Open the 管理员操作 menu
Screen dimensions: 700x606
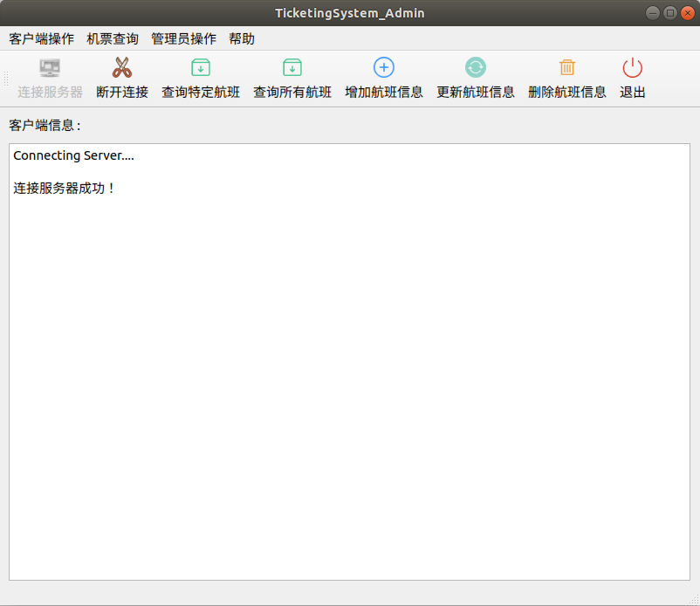pos(183,38)
